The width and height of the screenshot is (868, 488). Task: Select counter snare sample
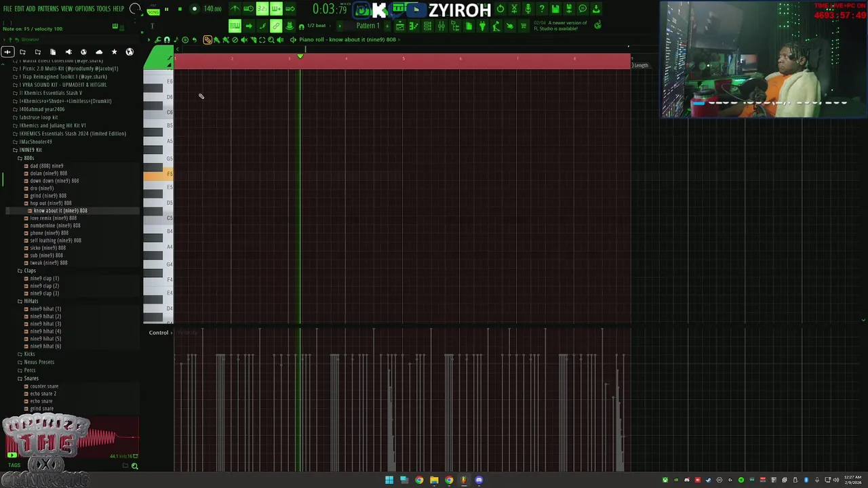click(x=43, y=386)
